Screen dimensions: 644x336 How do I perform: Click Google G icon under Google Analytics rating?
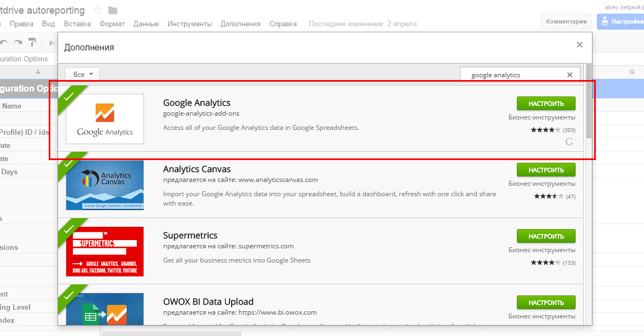tap(569, 142)
